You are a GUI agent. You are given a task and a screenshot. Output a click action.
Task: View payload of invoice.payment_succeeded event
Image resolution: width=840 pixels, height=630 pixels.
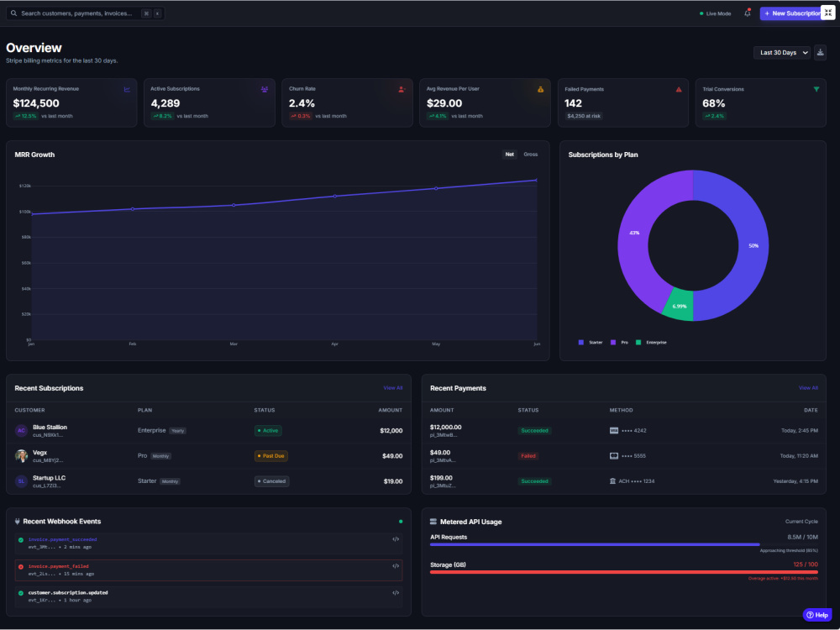tap(396, 539)
